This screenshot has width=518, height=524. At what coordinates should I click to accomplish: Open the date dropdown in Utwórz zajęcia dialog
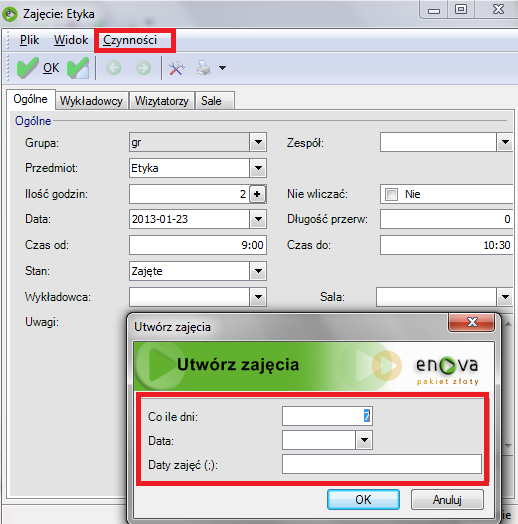point(364,440)
